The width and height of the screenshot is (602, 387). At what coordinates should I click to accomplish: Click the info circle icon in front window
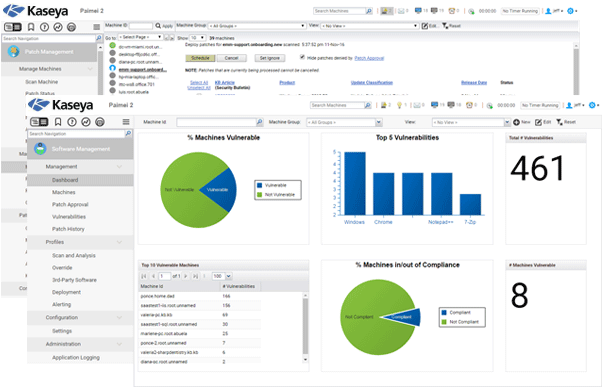(x=72, y=122)
